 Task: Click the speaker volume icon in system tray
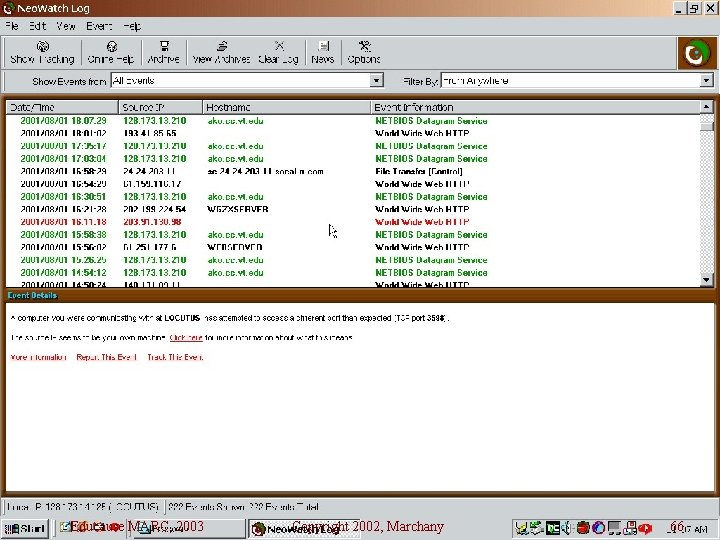pyautogui.click(x=568, y=529)
